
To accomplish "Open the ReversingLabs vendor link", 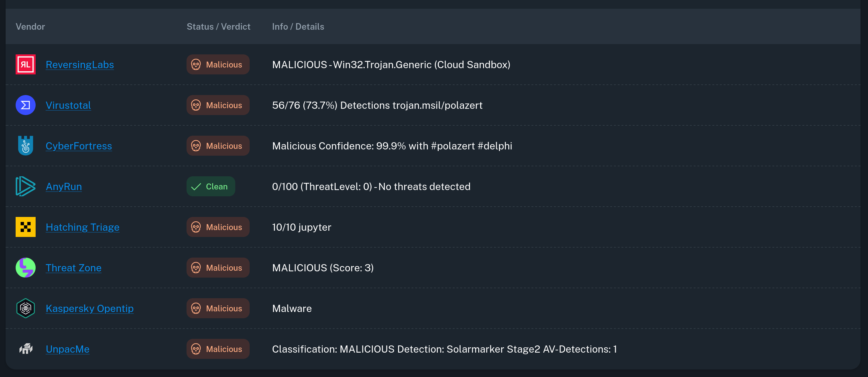I will [80, 64].
